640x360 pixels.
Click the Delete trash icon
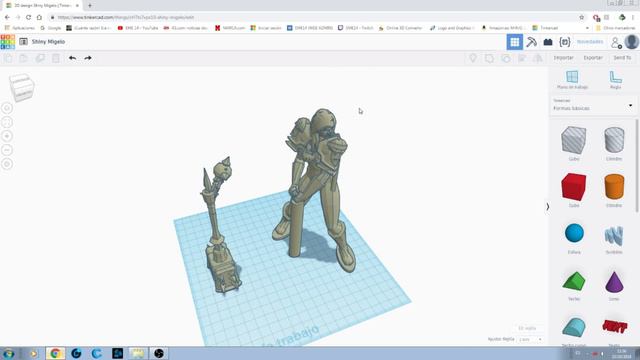[56, 58]
